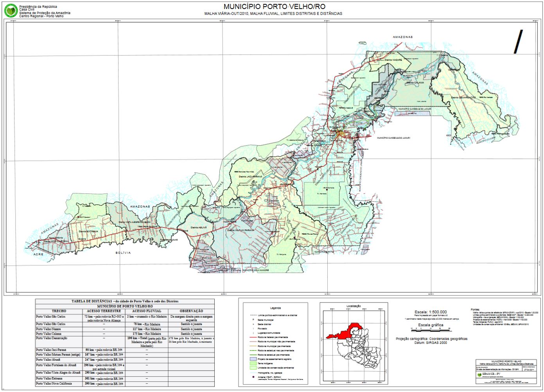Click the 'Distrito CALAMA' label on the map
Screen dimensions: 544x392
click(415, 83)
